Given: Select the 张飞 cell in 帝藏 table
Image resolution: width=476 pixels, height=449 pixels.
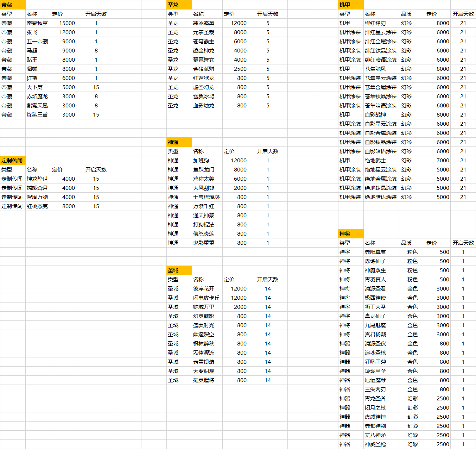Looking at the screenshot, I should click(x=38, y=32).
